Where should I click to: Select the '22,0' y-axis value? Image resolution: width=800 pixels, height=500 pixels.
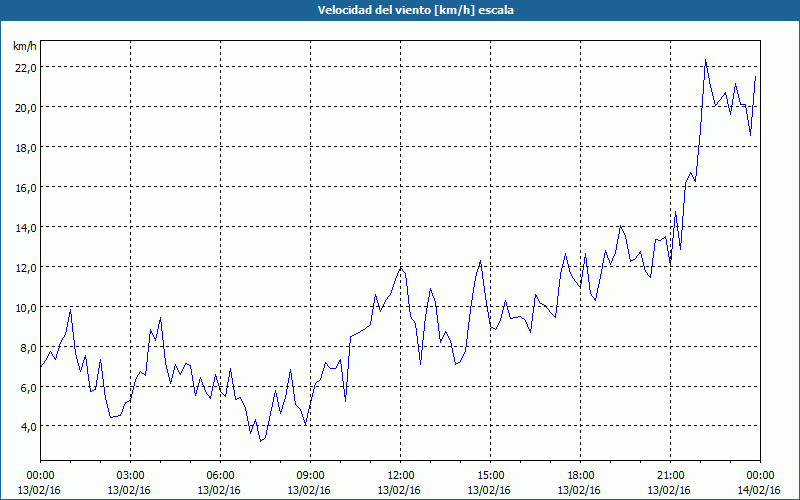click(25, 67)
